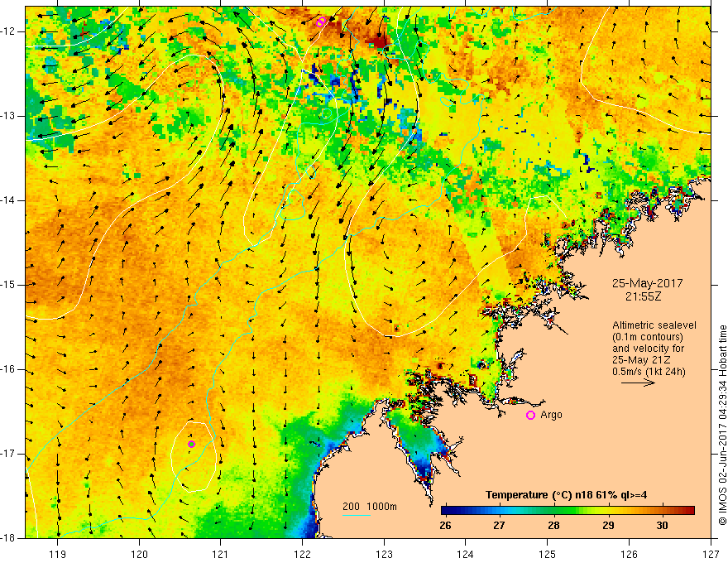The height and width of the screenshot is (563, 728).
Task: Click the '126' longitude axis label
Action: point(629,554)
